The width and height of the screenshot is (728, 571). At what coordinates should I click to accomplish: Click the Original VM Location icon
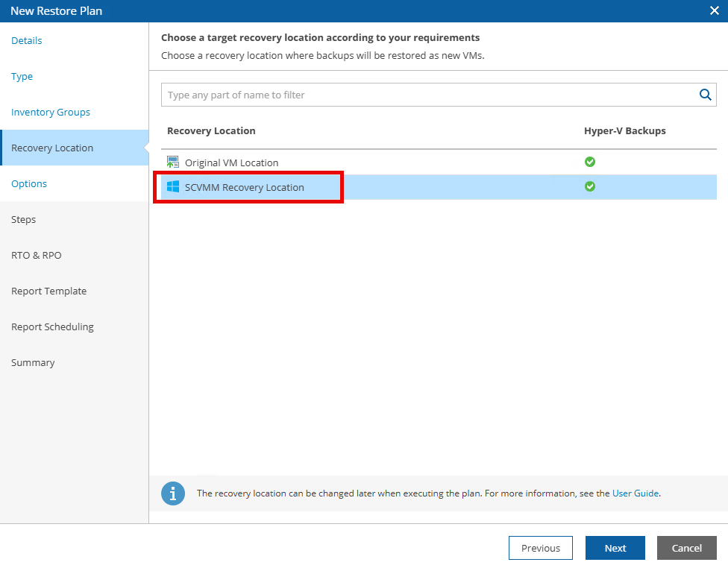pyautogui.click(x=173, y=163)
